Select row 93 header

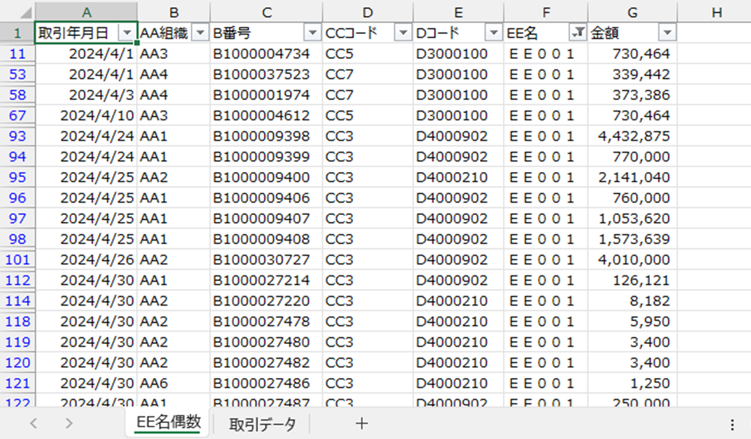(16, 136)
